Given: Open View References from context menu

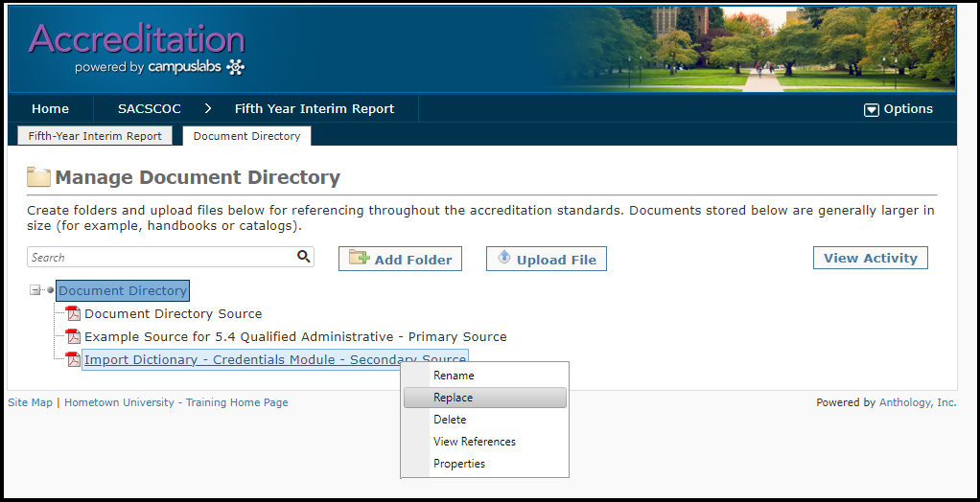Looking at the screenshot, I should coord(475,442).
